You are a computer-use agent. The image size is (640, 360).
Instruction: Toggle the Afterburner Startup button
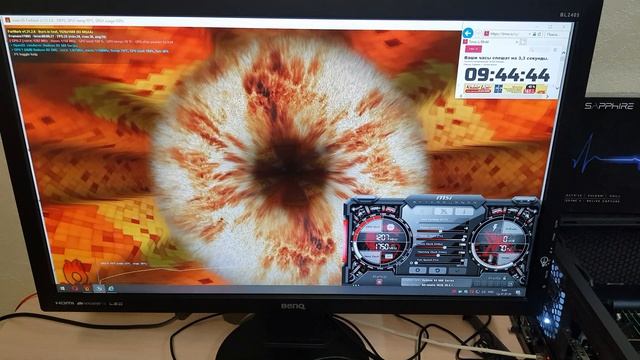pyautogui.click(x=379, y=282)
